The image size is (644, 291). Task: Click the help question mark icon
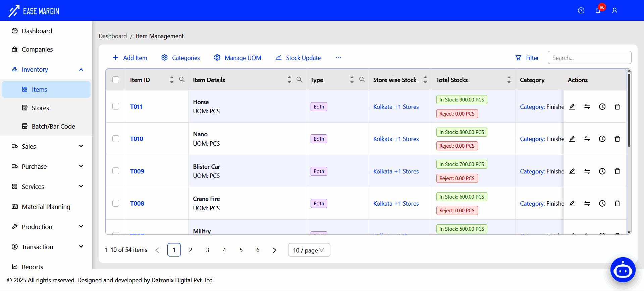tap(581, 11)
